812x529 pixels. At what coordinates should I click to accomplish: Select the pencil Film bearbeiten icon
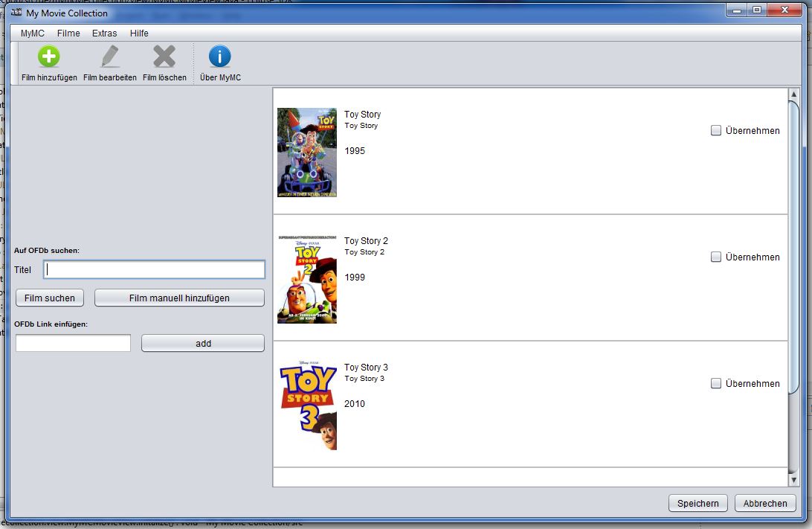click(x=110, y=57)
